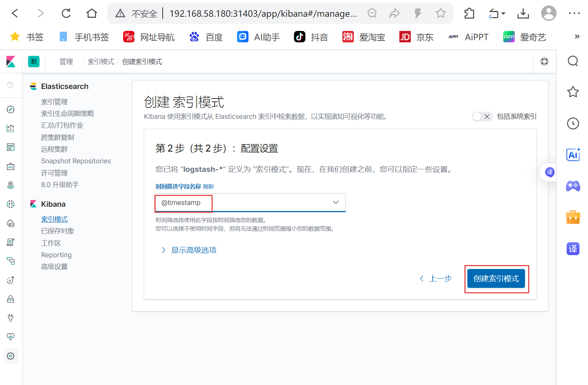Open Stack Monitoring heartbeat icon
This screenshot has height=385, width=588.
pyautogui.click(x=11, y=337)
